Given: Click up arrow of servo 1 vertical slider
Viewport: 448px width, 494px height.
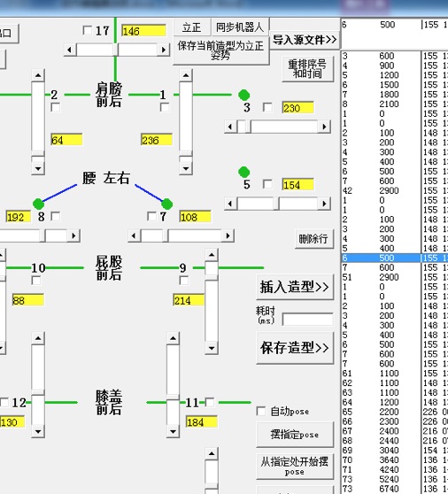Looking at the screenshot, I should 186,75.
